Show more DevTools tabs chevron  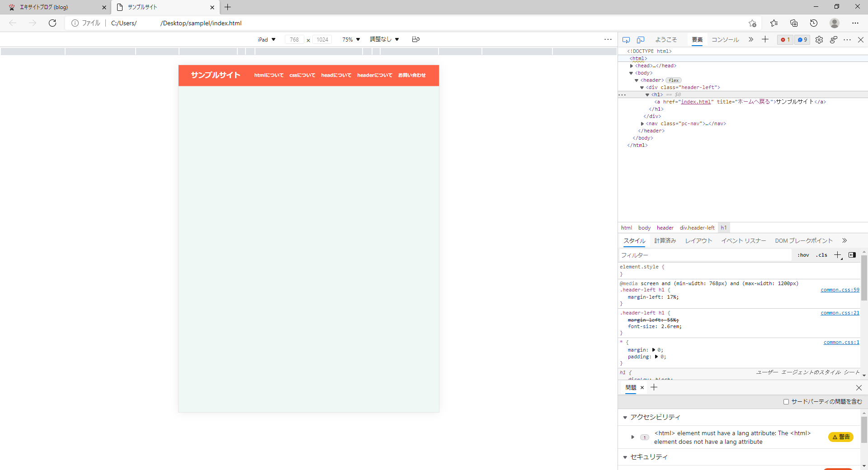tap(751, 39)
